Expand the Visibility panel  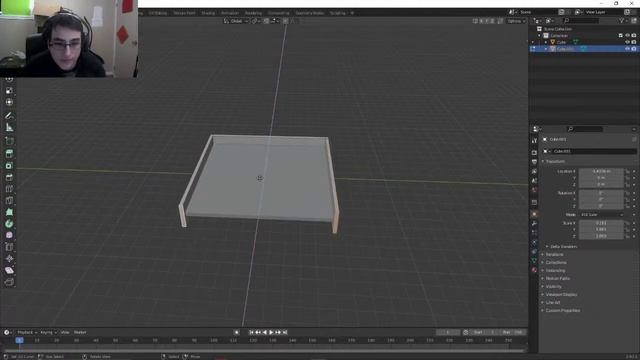pyautogui.click(x=551, y=287)
